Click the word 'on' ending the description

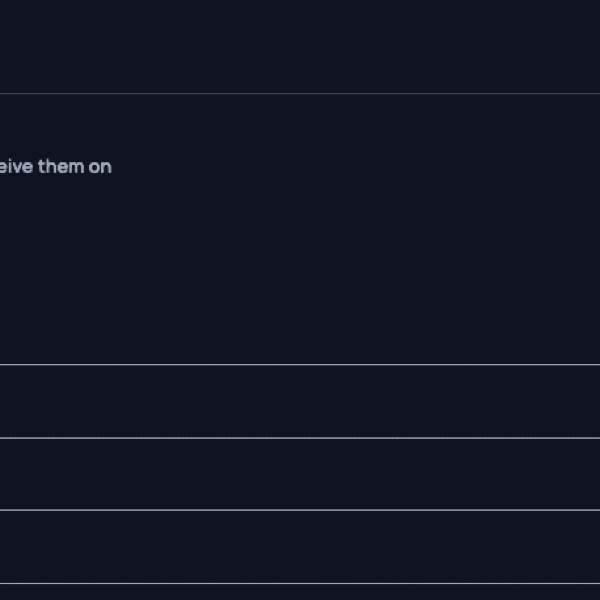(x=100, y=167)
